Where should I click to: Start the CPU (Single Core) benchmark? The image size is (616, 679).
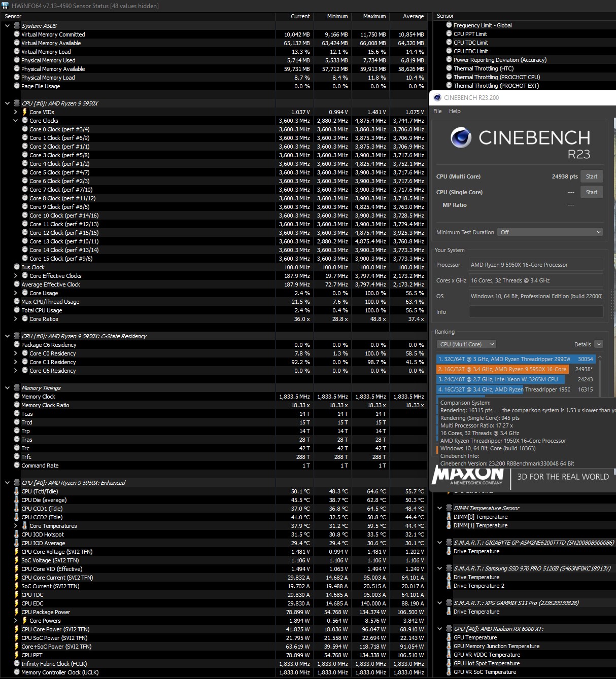[x=592, y=192]
